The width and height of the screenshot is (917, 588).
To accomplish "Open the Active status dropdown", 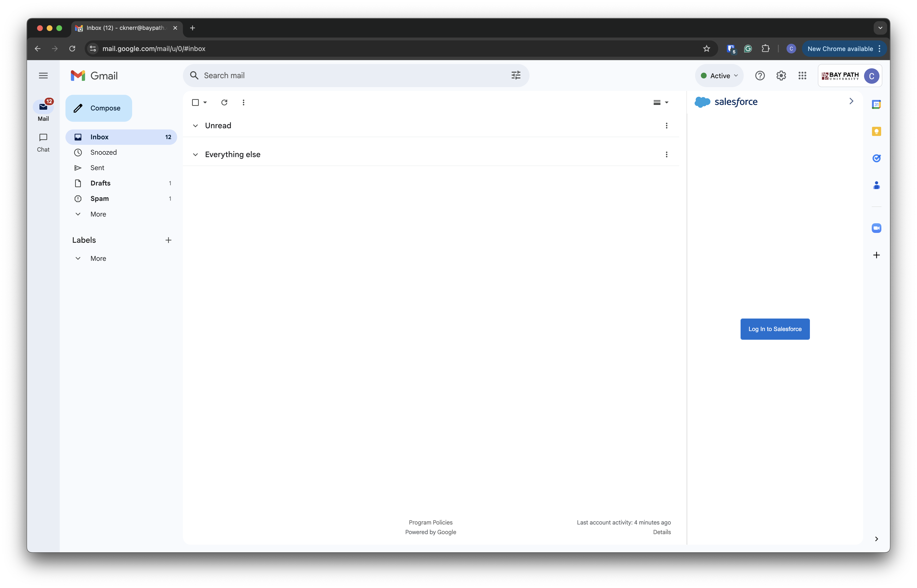I will pyautogui.click(x=719, y=76).
